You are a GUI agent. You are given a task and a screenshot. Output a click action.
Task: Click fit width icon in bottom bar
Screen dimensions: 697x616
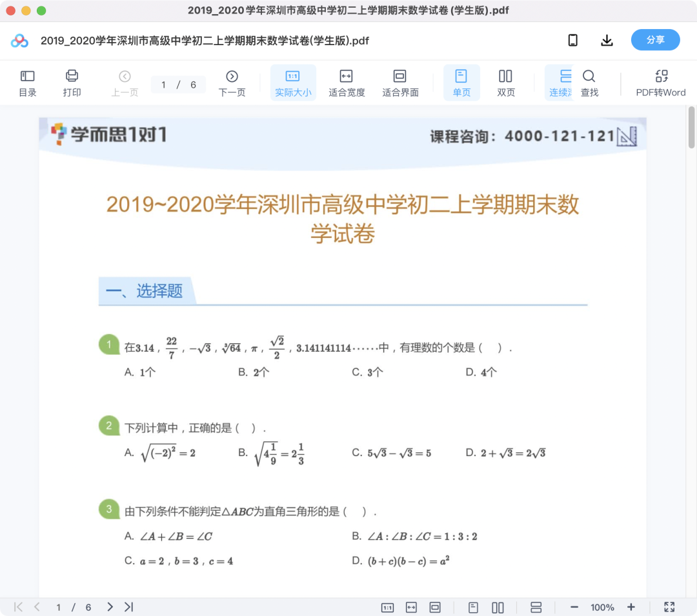tap(411, 607)
